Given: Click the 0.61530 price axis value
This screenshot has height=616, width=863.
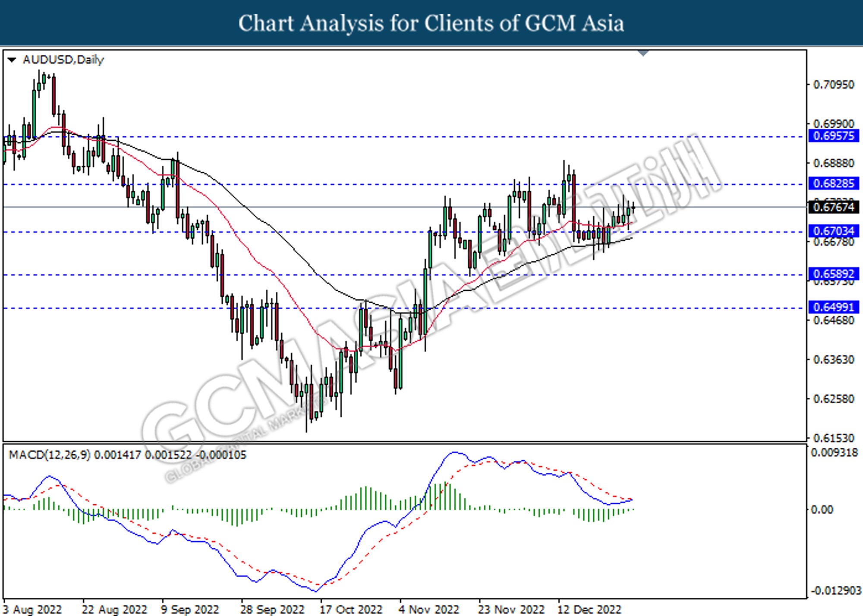Looking at the screenshot, I should [x=834, y=438].
